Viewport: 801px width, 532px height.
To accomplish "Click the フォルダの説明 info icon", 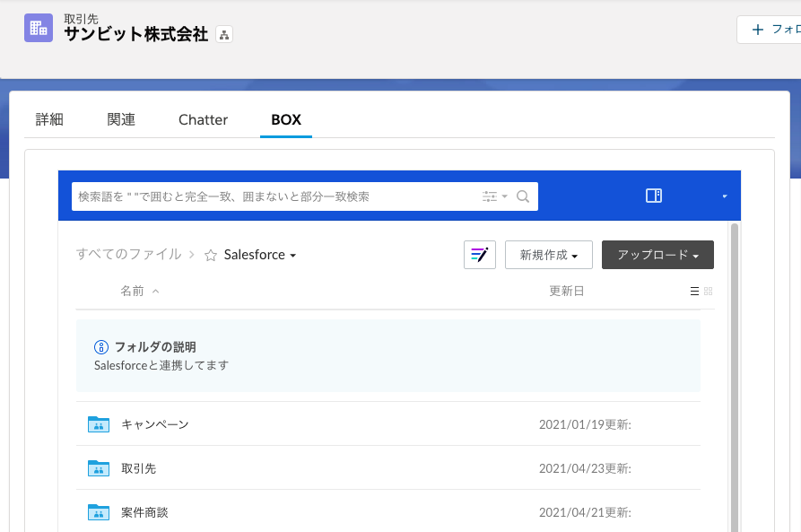I will coord(101,347).
